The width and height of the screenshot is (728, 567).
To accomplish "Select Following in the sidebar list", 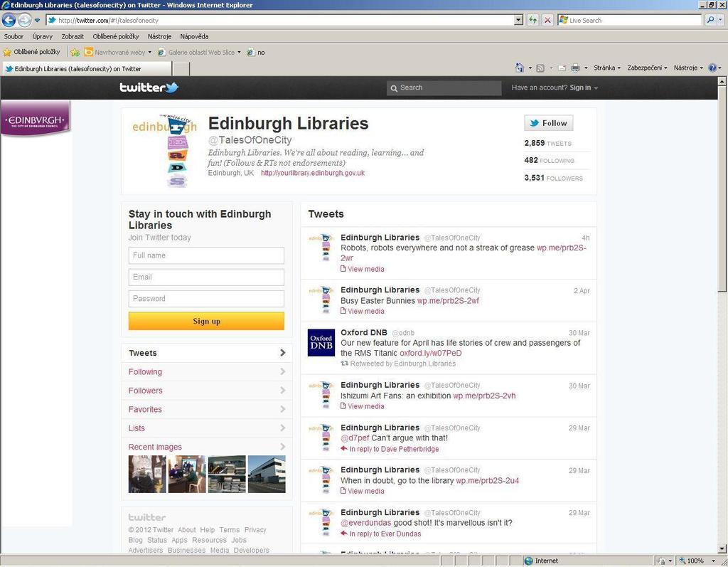I will 207,372.
